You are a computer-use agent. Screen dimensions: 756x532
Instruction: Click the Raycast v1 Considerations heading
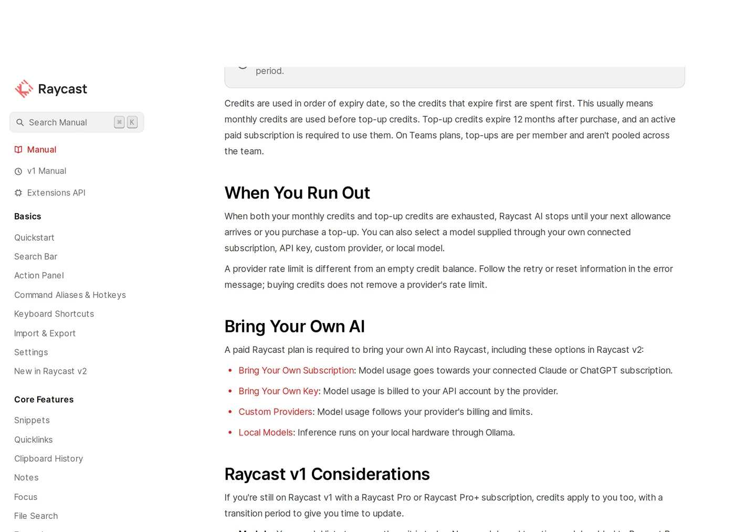coord(327,474)
